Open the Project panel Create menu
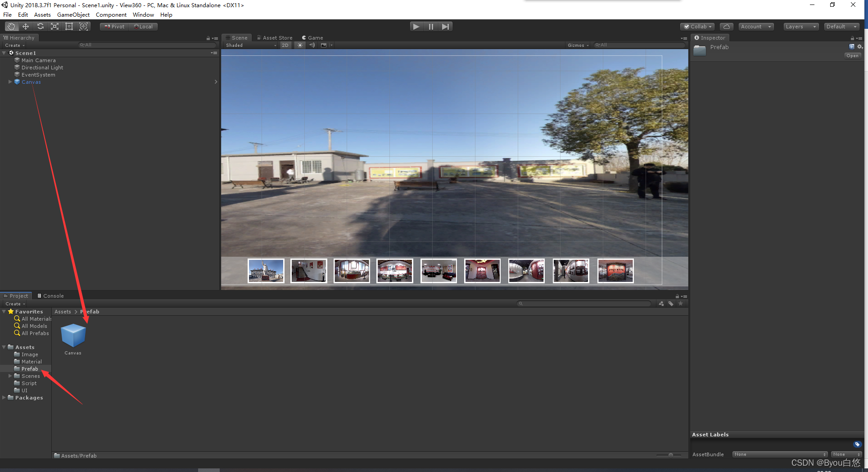This screenshot has width=868, height=472. (15, 304)
